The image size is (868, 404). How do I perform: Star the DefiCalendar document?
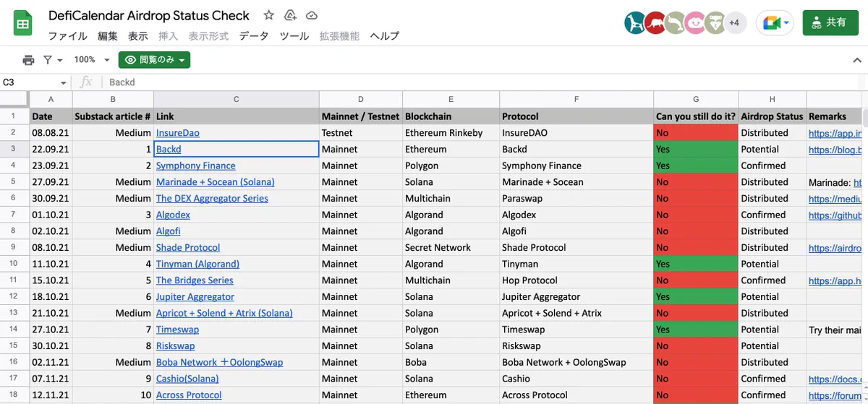[269, 15]
